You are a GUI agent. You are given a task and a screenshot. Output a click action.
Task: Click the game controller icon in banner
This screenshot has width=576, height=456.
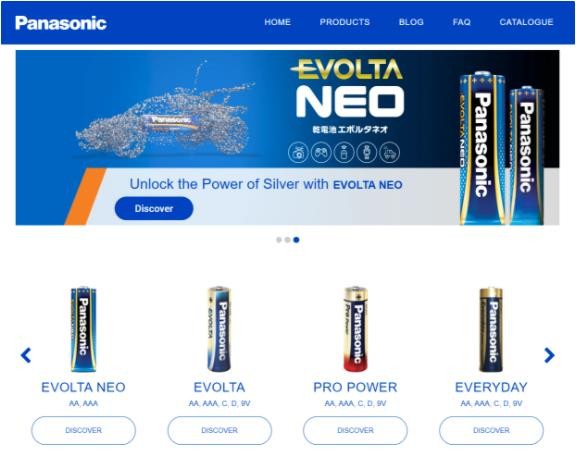point(321,152)
